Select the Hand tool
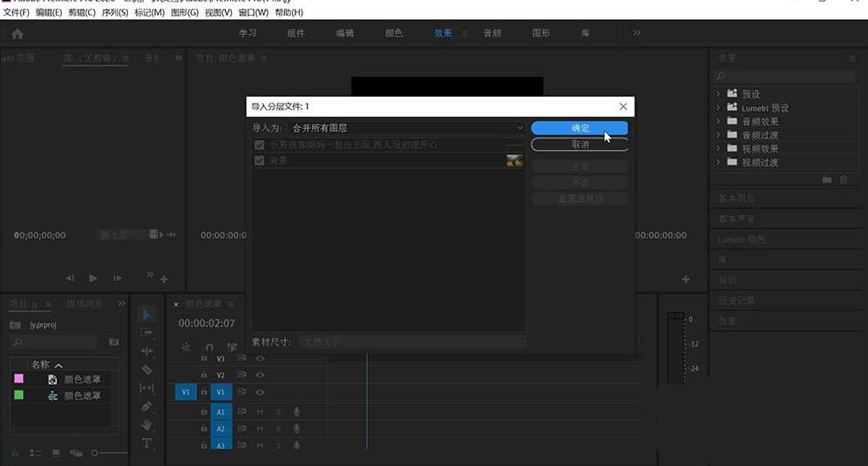Screen dimensions: 868x466 coord(146,424)
